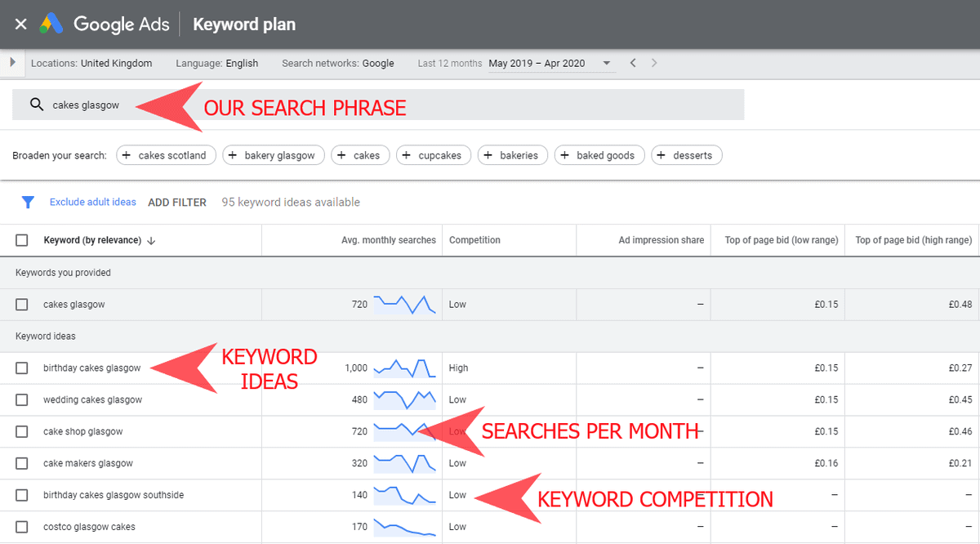
Task: Sort by Keyword (by relevance) column
Action: pos(100,240)
